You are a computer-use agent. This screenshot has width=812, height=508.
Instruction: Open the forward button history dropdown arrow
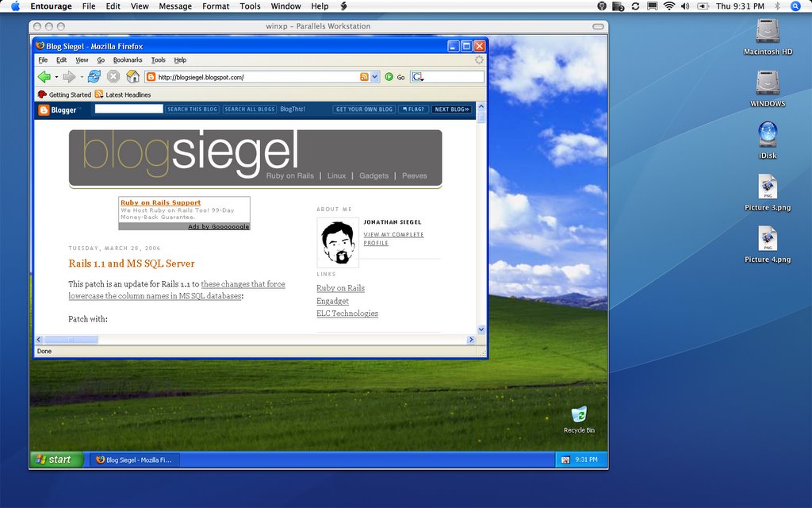tap(82, 77)
